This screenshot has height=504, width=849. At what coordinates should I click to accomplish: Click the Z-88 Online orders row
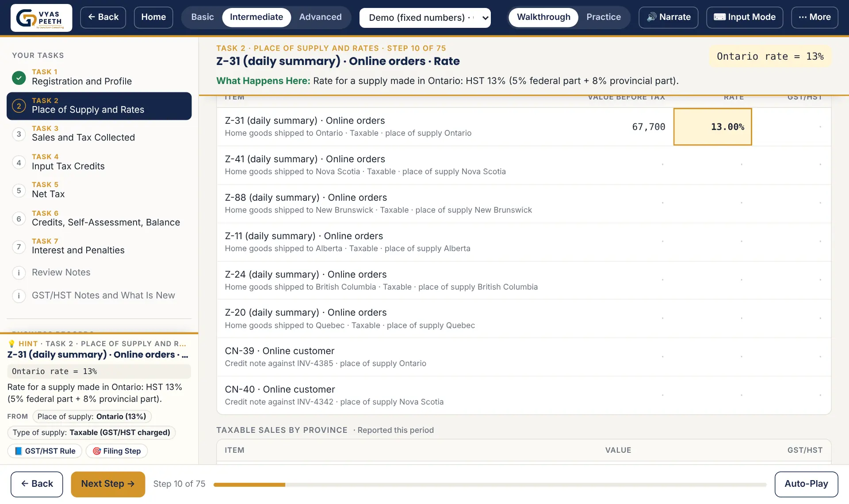tap(524, 203)
